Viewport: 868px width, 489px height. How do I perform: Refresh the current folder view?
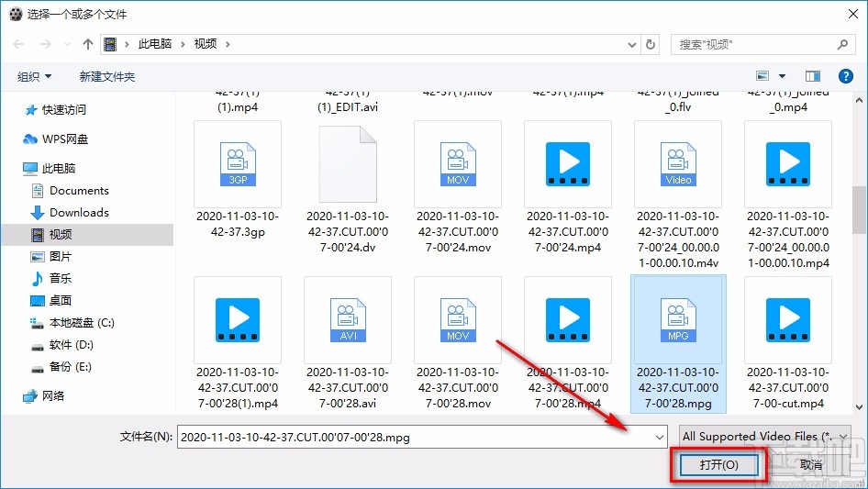651,44
